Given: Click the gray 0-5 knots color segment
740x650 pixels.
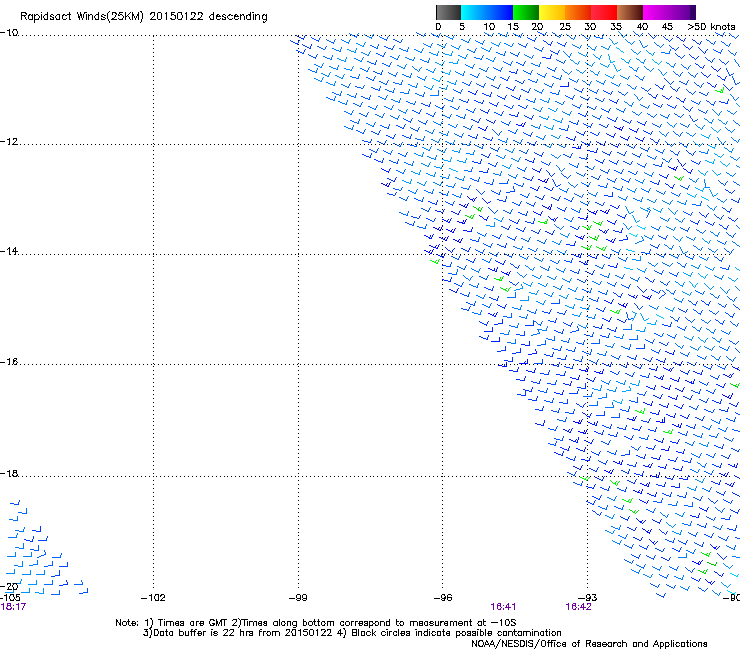Looking at the screenshot, I should pos(448,12).
